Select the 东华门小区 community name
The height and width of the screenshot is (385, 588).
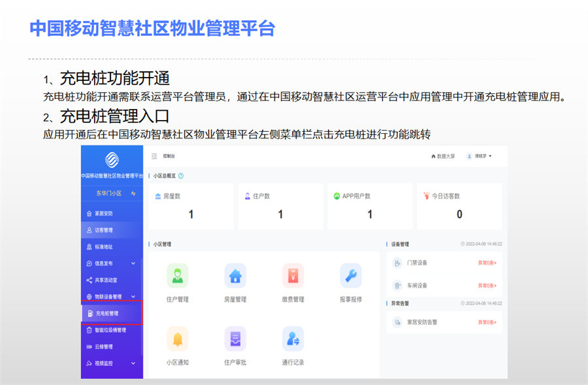[x=108, y=193]
